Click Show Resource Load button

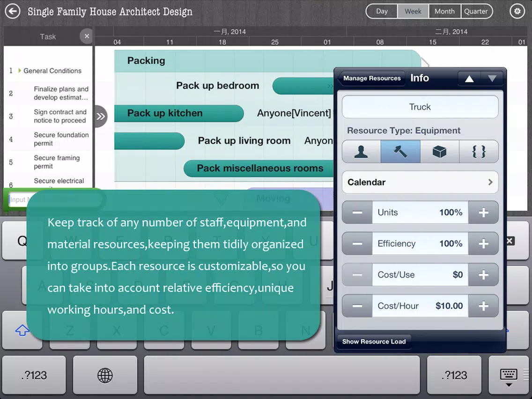(x=374, y=342)
